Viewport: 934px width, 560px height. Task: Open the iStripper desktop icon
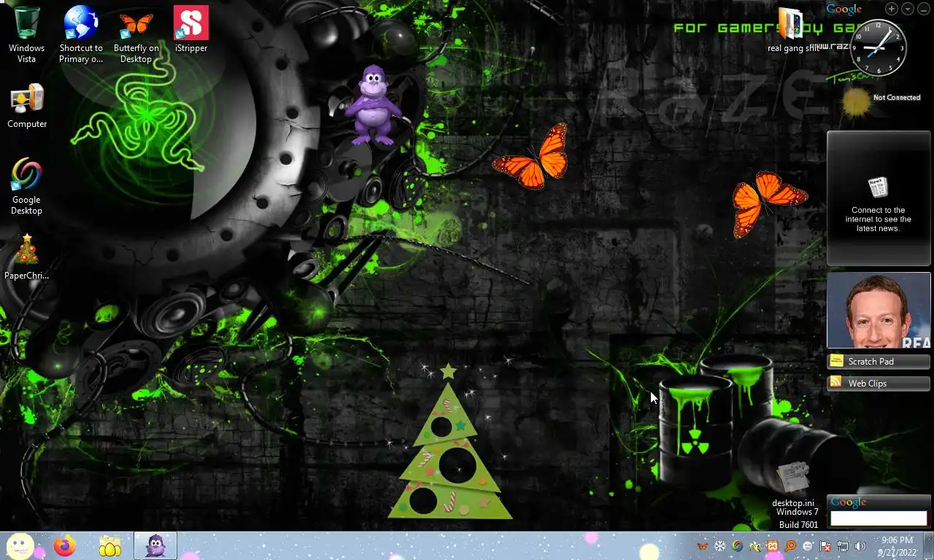[x=191, y=30]
